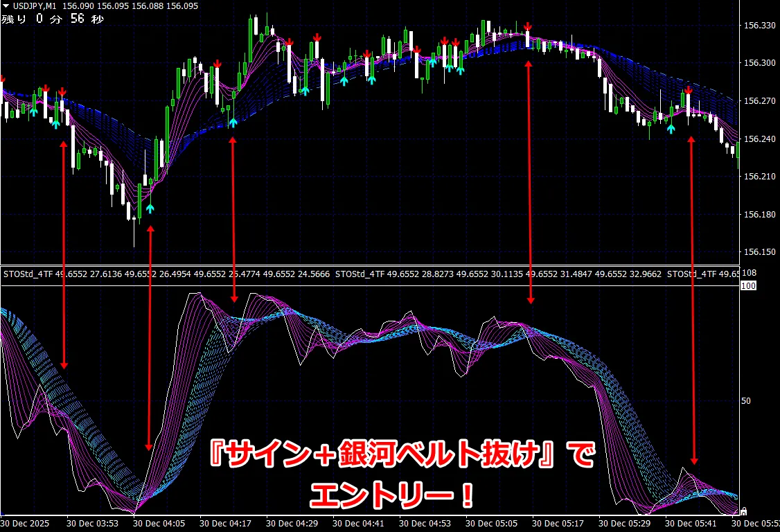The height and width of the screenshot is (532, 780).
Task: Click price label 156.210 on the scale
Action: click(759, 176)
